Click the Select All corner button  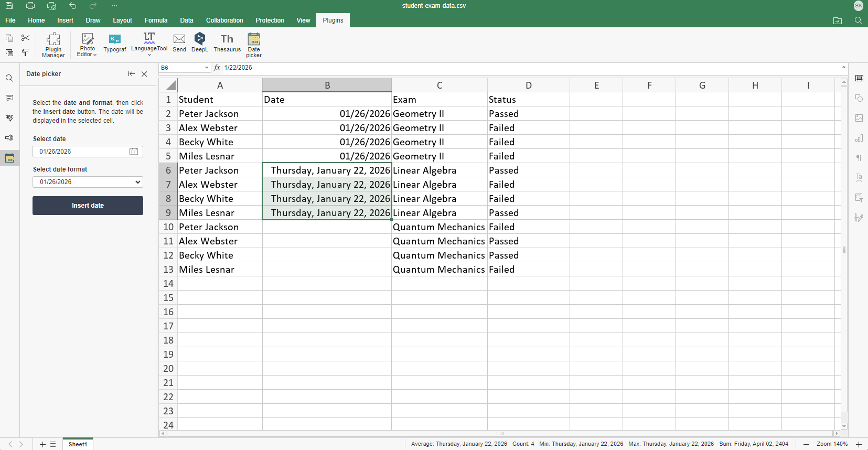pos(168,85)
